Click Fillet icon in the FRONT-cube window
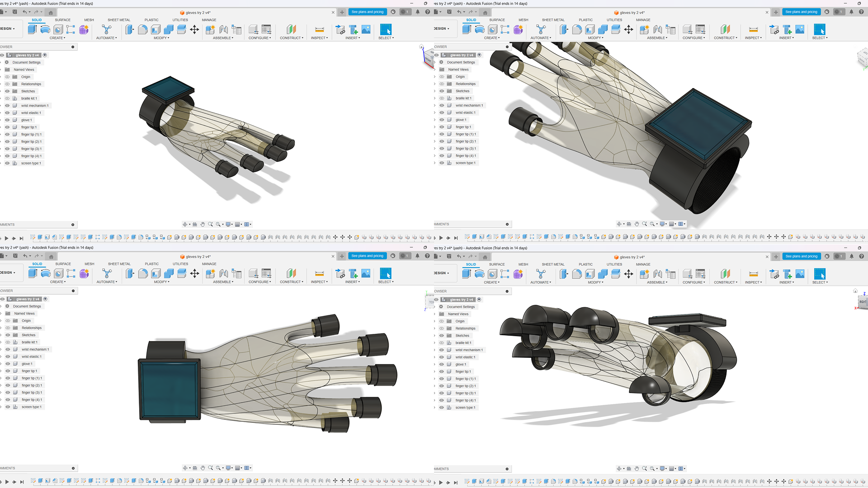 click(143, 30)
